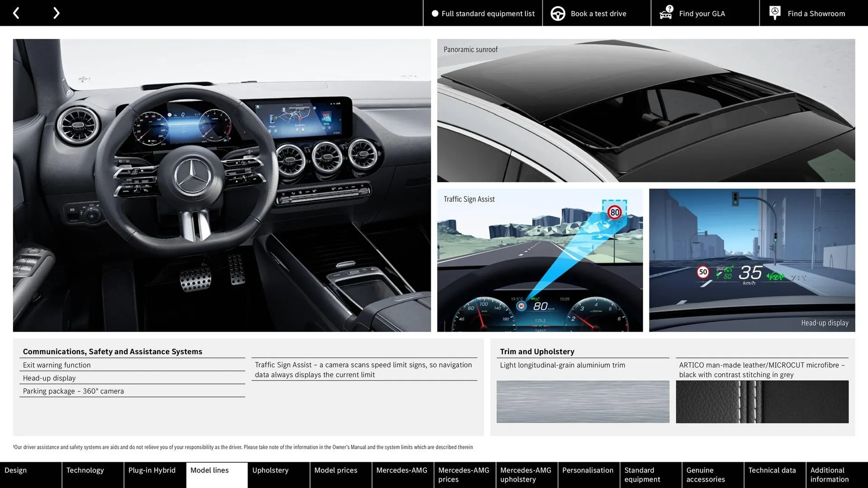Select the black ARTICO leather swatch
Screen dimensions: 868x488
tap(762, 401)
